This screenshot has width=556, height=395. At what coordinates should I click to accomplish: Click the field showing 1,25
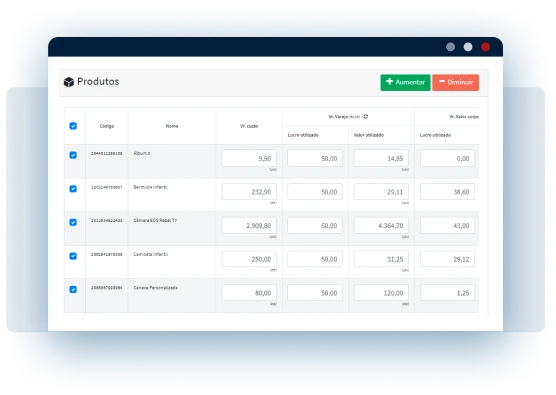tap(447, 293)
